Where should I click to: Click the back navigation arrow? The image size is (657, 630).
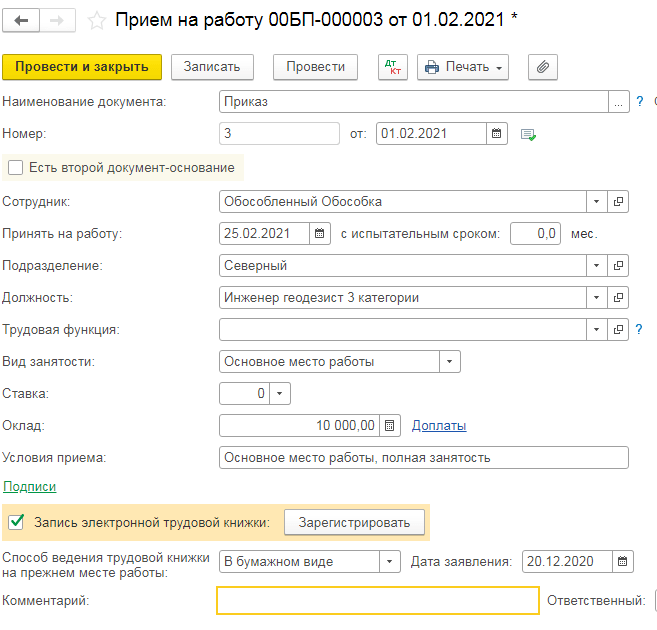click(22, 20)
